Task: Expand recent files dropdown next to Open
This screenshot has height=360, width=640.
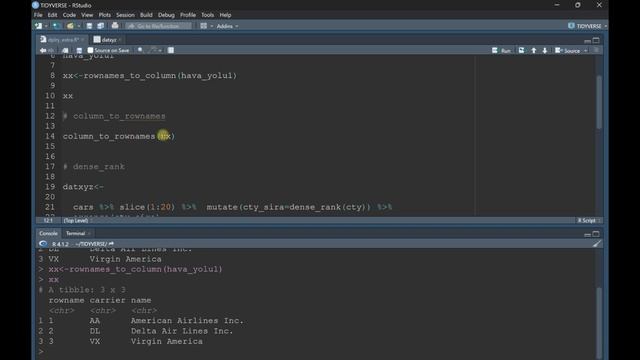Action: pyautogui.click(x=78, y=26)
